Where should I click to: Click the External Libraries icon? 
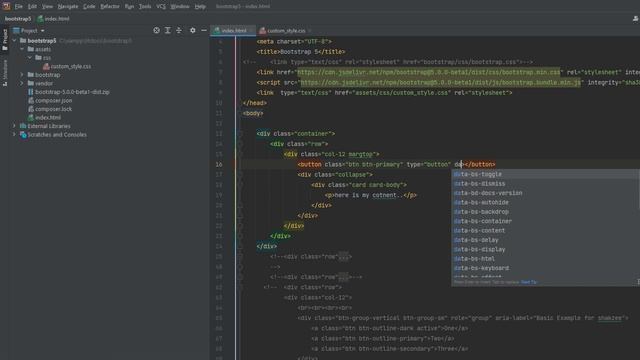[23, 126]
